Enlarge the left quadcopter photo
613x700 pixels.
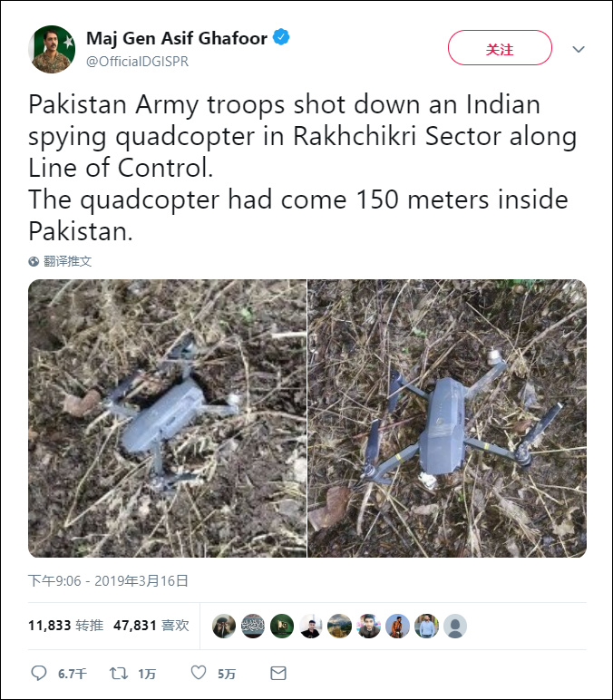167,418
